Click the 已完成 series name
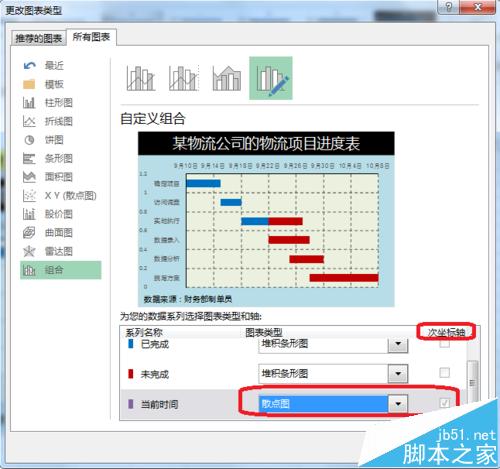This screenshot has height=469, width=500. [155, 344]
